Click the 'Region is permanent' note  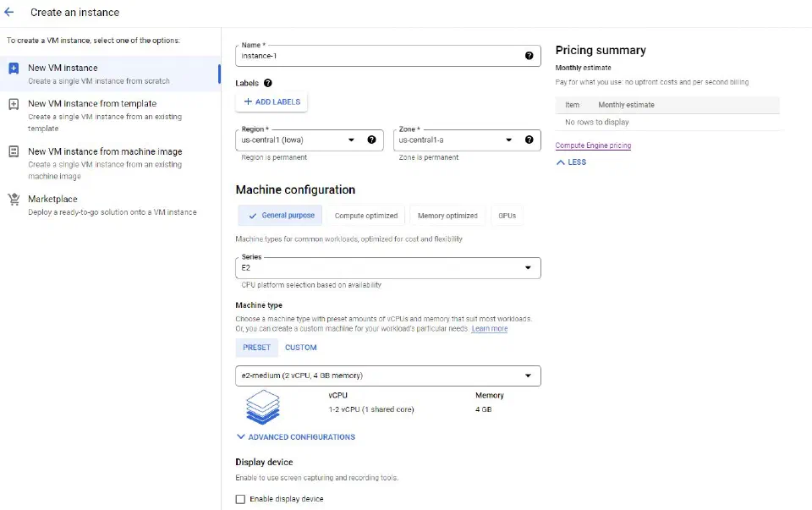tap(274, 157)
